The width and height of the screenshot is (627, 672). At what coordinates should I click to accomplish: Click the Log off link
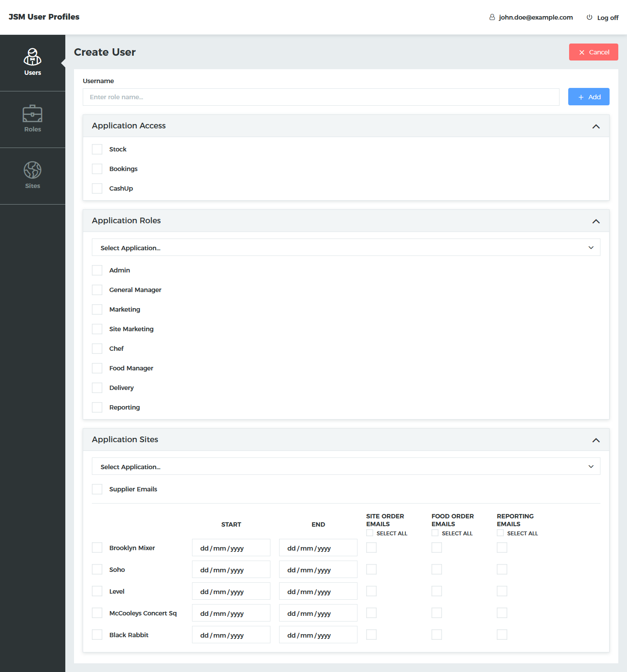[607, 18]
